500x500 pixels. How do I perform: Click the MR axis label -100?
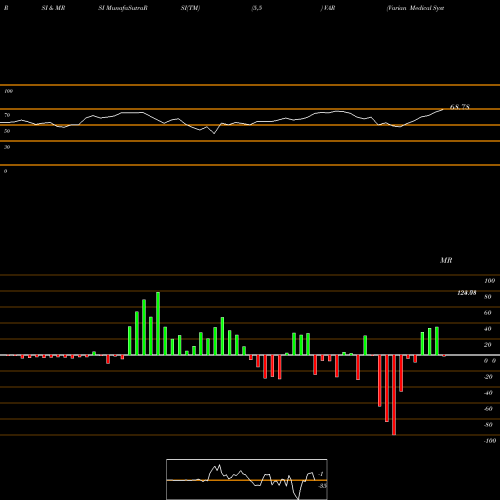(490, 441)
